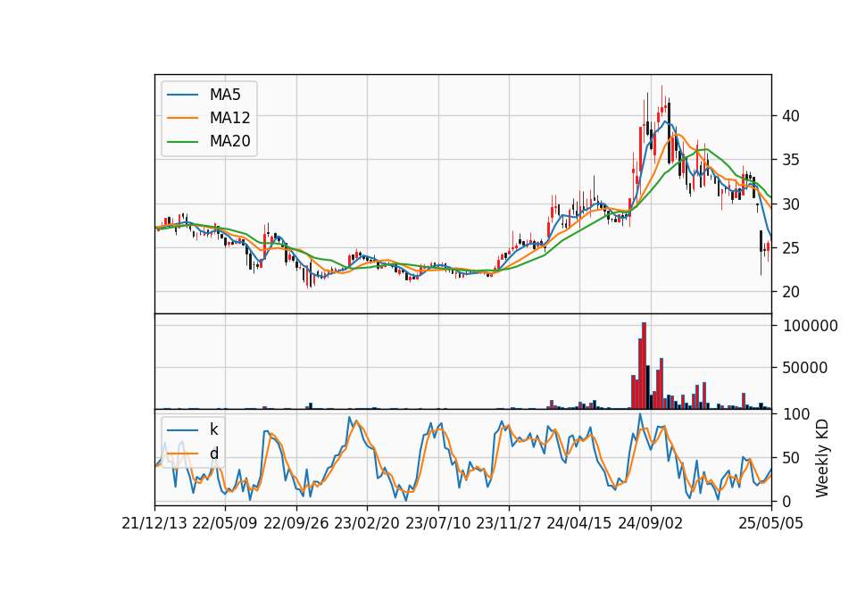Click the 23/02/20 date tick label
857x616 pixels.
tap(367, 523)
